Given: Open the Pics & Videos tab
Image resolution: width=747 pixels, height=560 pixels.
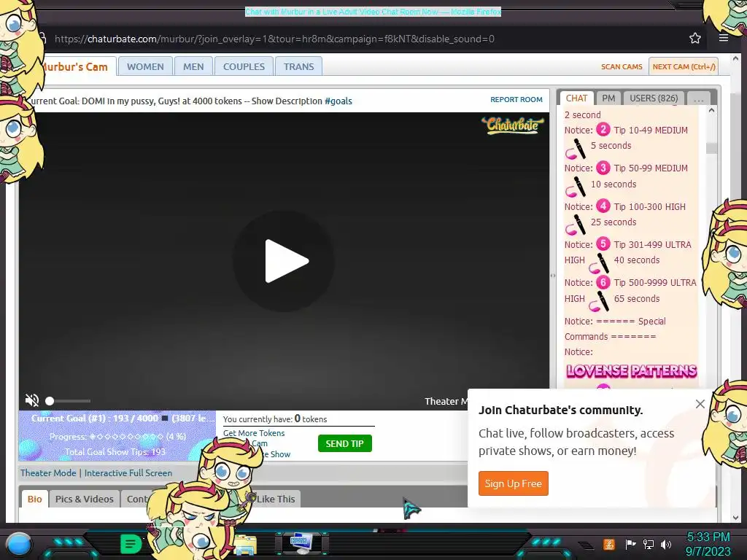Looking at the screenshot, I should pos(85,499).
